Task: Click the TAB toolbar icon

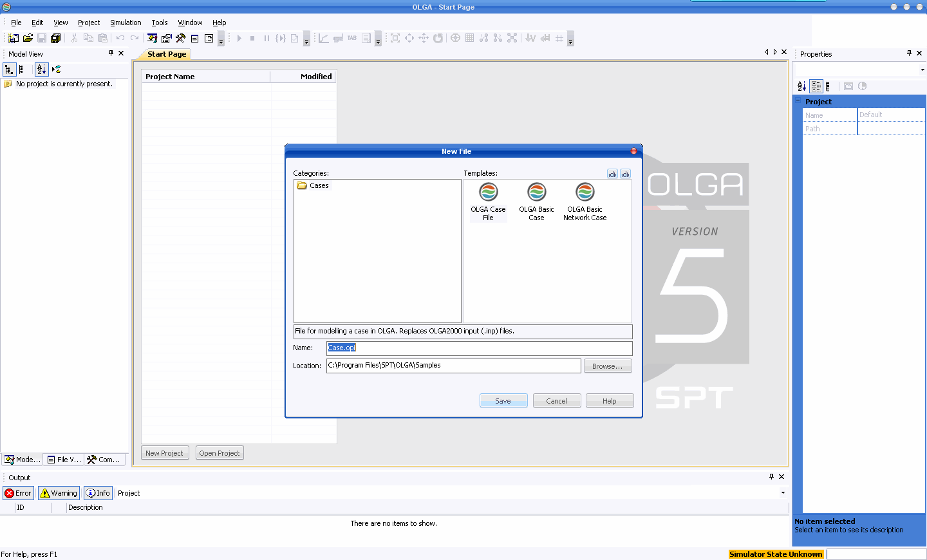Action: (x=352, y=39)
